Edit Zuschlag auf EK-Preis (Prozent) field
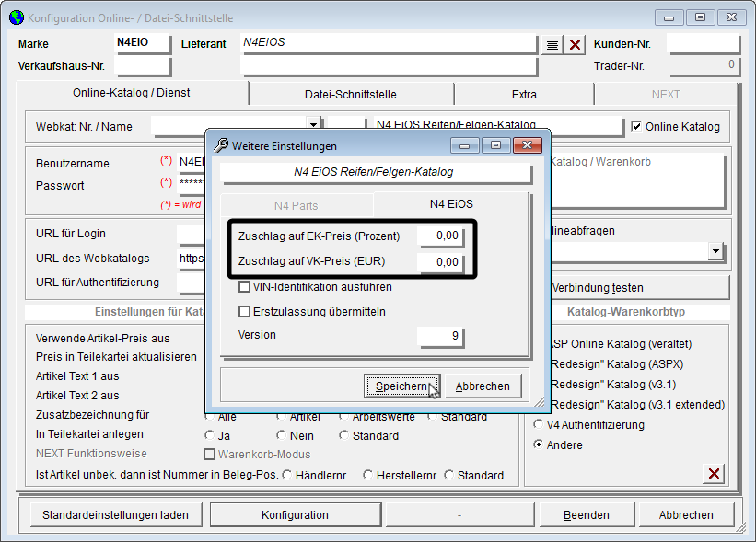This screenshot has height=542, width=756. [x=441, y=236]
